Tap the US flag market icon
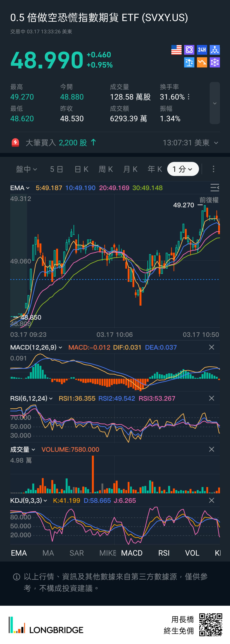 tap(176, 50)
